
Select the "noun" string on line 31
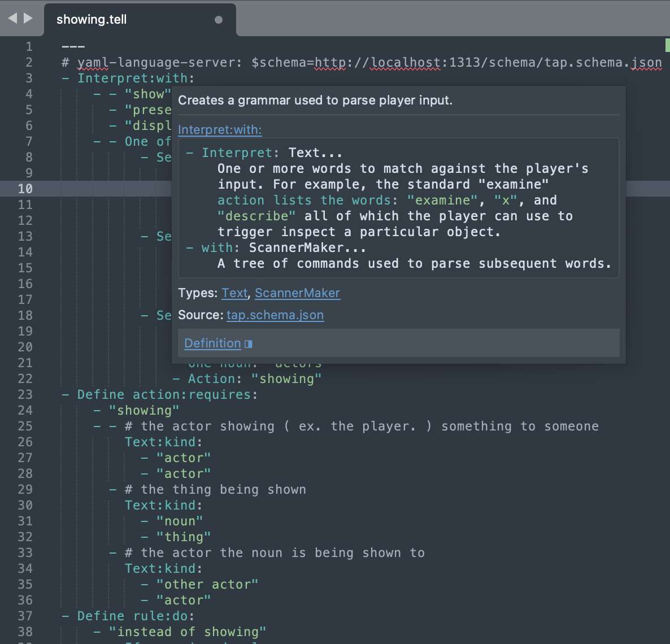[180, 521]
